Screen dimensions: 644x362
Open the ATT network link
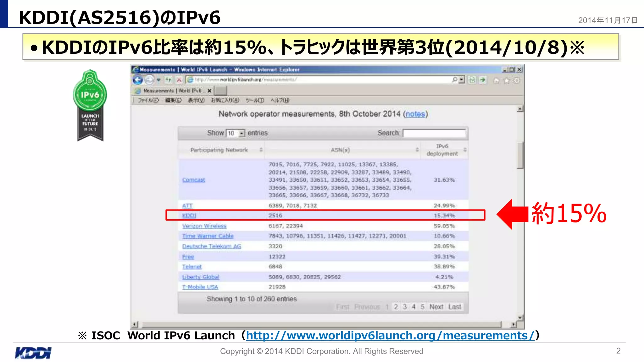(187, 206)
